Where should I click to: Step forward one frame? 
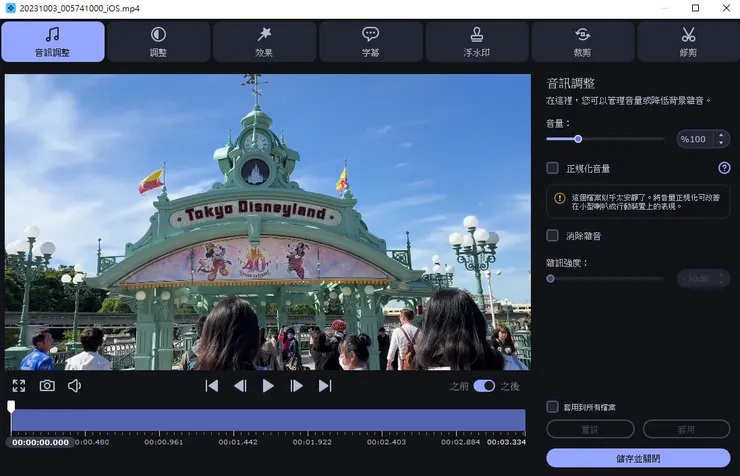click(x=296, y=386)
